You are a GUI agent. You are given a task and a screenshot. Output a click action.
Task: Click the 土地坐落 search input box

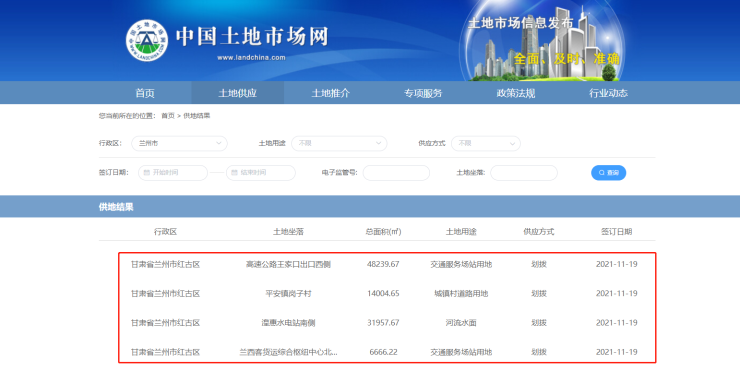pos(524,173)
